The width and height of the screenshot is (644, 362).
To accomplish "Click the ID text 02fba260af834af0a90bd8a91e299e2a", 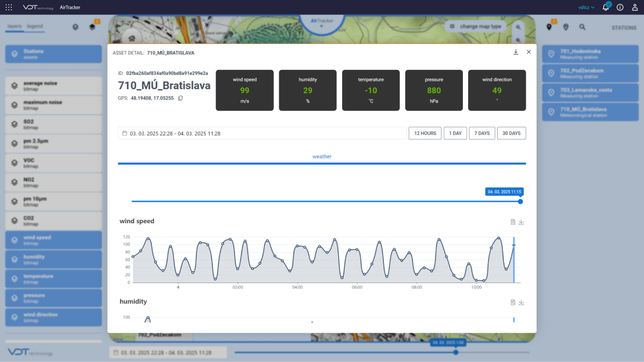I will point(167,73).
